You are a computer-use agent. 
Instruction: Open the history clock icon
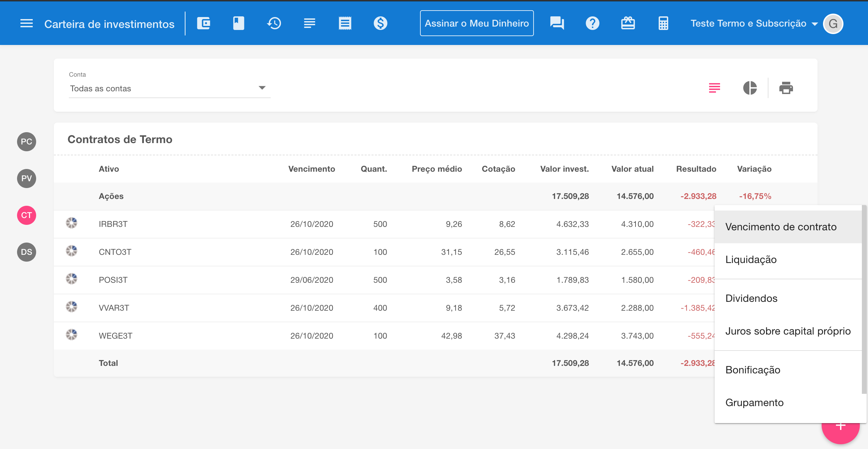(x=274, y=24)
